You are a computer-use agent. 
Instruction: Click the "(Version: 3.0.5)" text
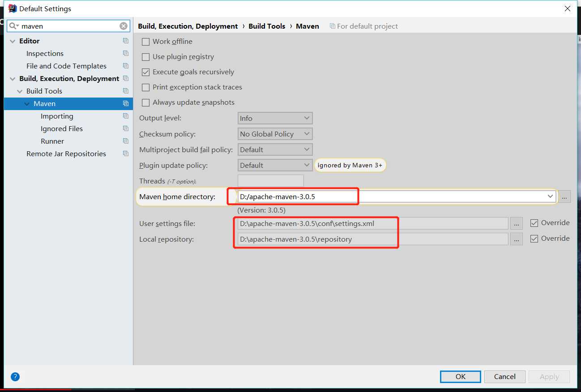tap(261, 210)
